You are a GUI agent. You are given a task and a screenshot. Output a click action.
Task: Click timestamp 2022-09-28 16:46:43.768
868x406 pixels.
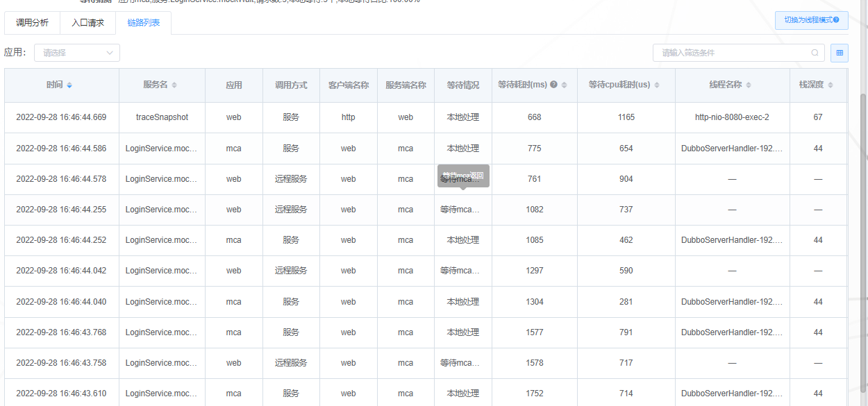click(61, 332)
